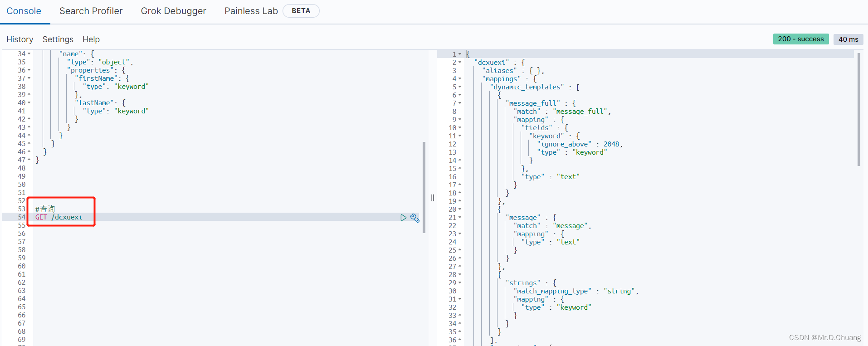Click the BETA badge next to Painless Lab
Image resolution: width=868 pixels, height=346 pixels.
coord(301,11)
